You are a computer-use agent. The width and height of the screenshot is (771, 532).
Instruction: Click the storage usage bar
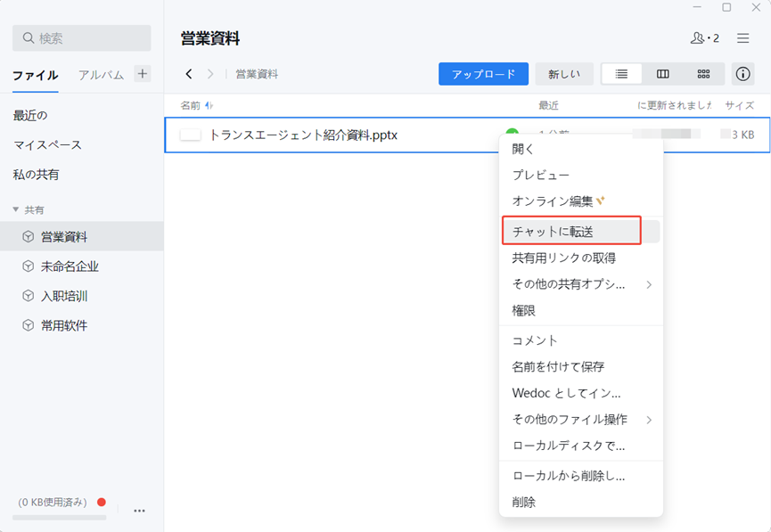click(59, 517)
